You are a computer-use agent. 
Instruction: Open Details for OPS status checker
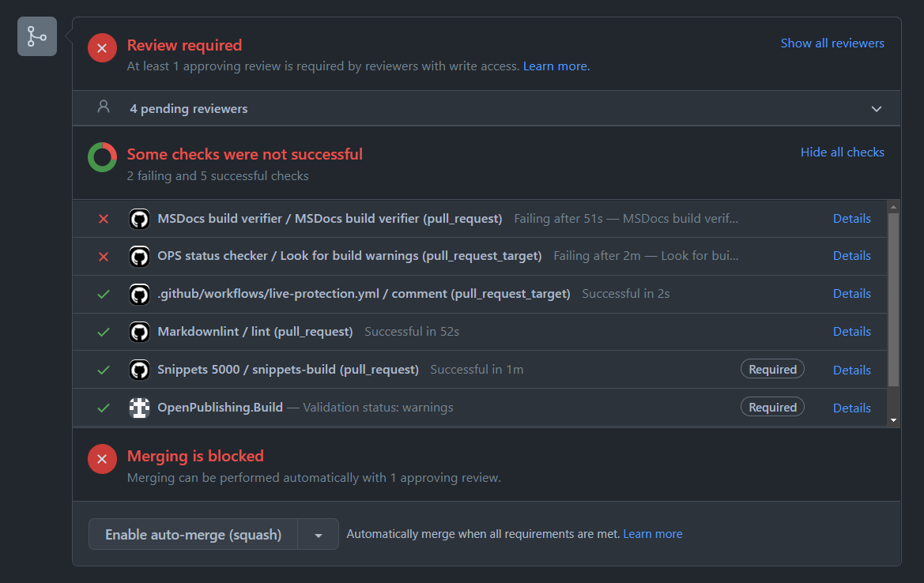point(851,256)
